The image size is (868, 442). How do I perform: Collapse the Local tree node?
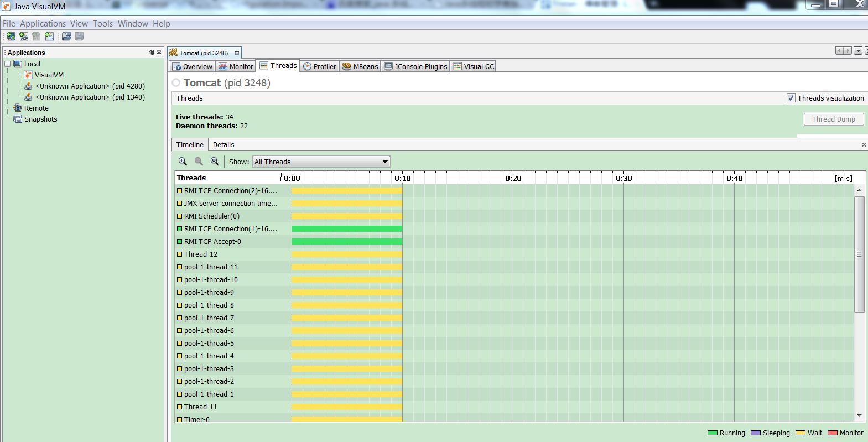click(8, 64)
